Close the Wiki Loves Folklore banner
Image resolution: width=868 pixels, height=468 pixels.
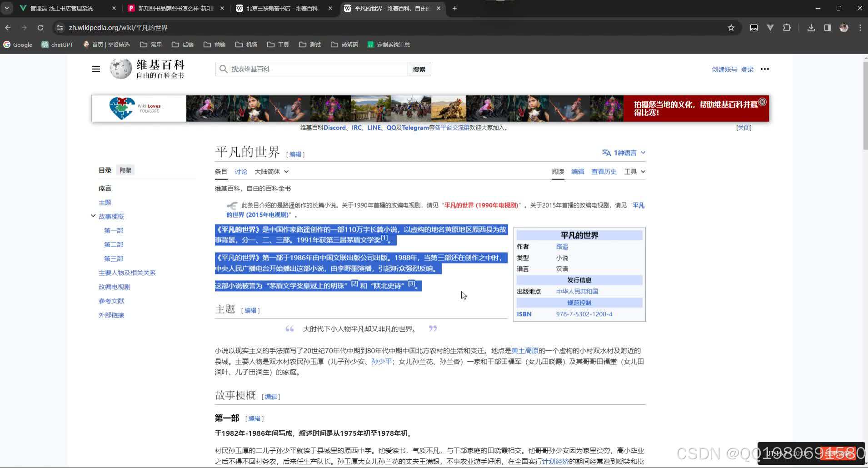(762, 102)
